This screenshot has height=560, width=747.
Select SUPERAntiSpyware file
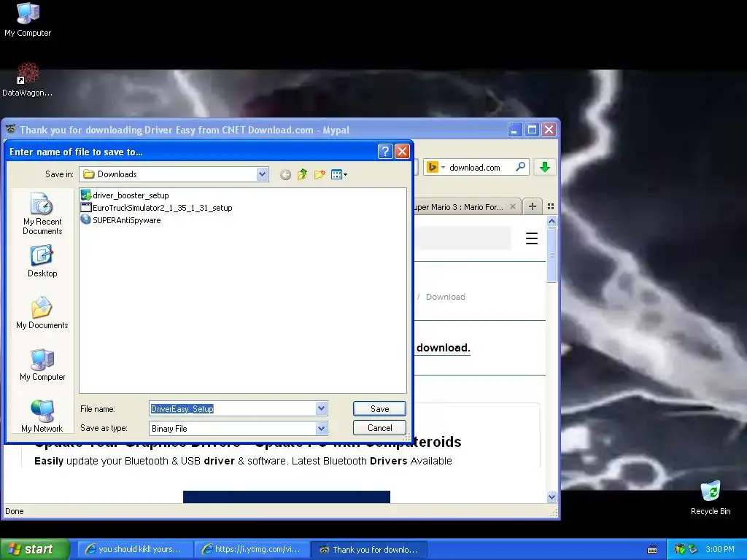121,220
